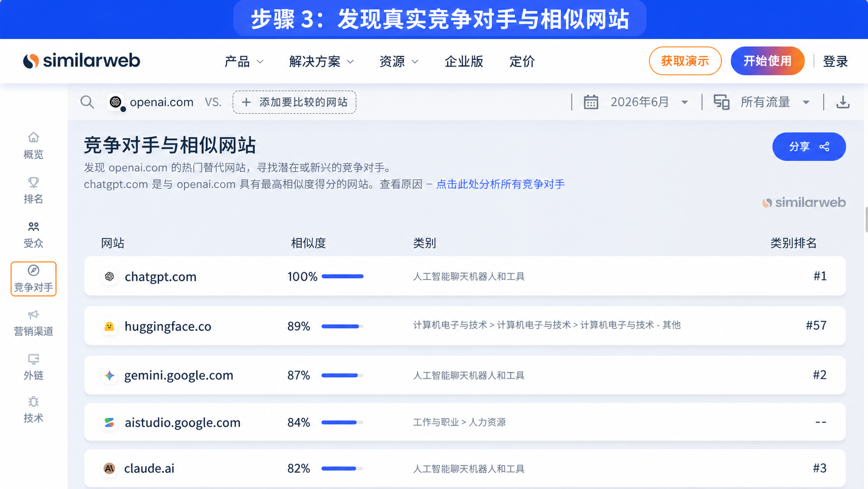Open the gemini.google.com site name

(179, 375)
